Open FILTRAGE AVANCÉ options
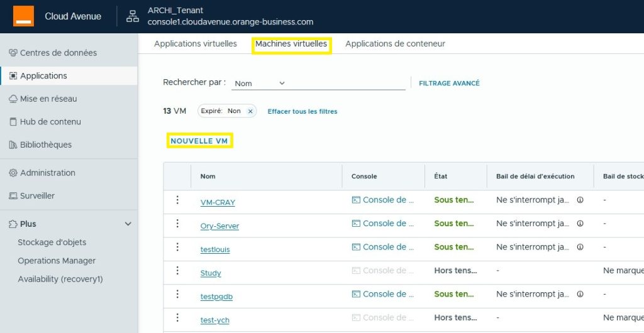644x333 pixels. click(x=449, y=83)
